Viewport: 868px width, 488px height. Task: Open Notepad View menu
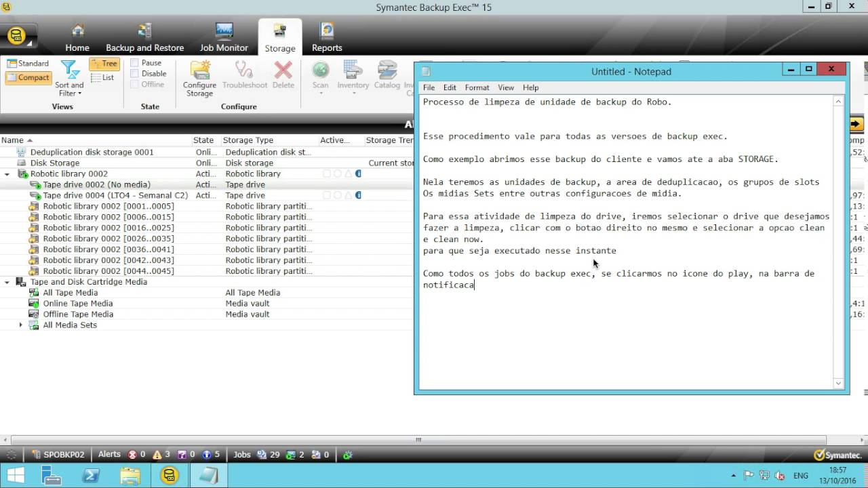click(x=506, y=87)
